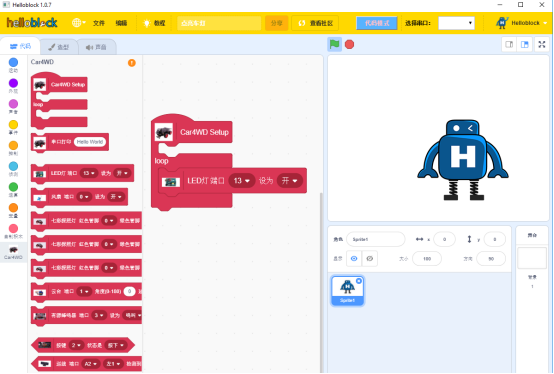The image size is (554, 374).
Task: Hide sprite using crossed-eye icon
Action: tap(370, 259)
